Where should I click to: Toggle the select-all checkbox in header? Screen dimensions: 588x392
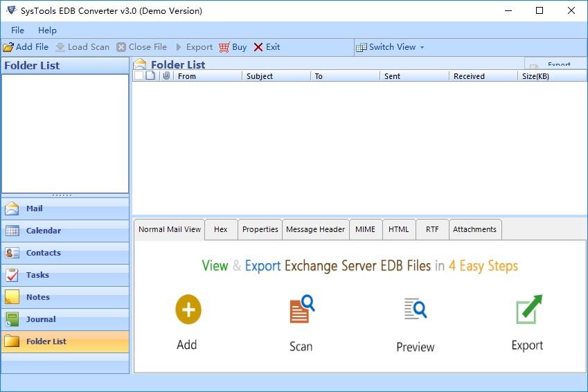139,75
